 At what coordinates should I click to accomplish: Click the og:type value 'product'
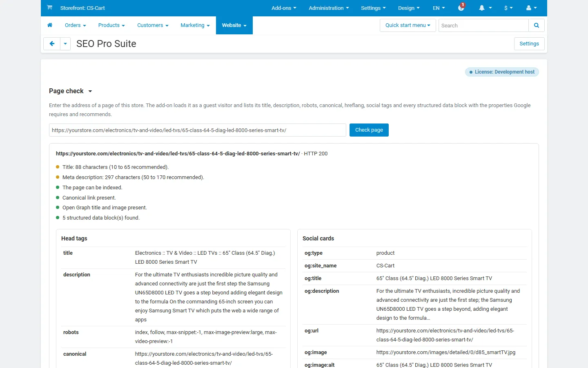[385, 253]
